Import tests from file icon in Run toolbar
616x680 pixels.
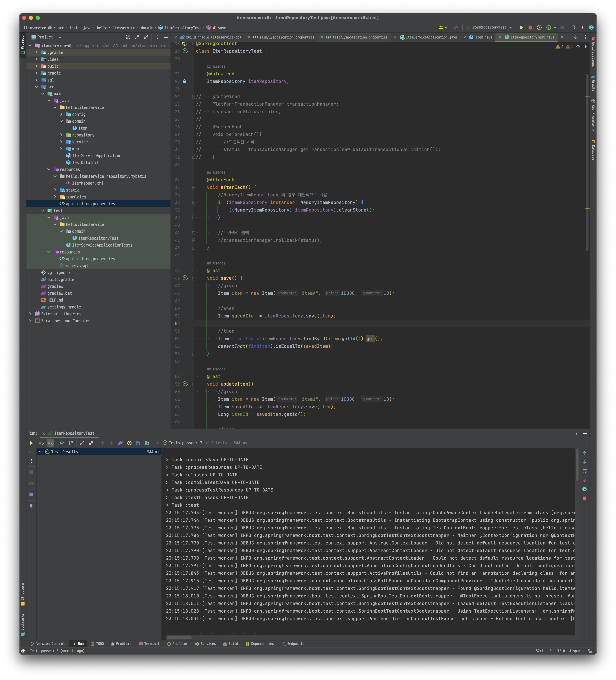[x=138, y=443]
